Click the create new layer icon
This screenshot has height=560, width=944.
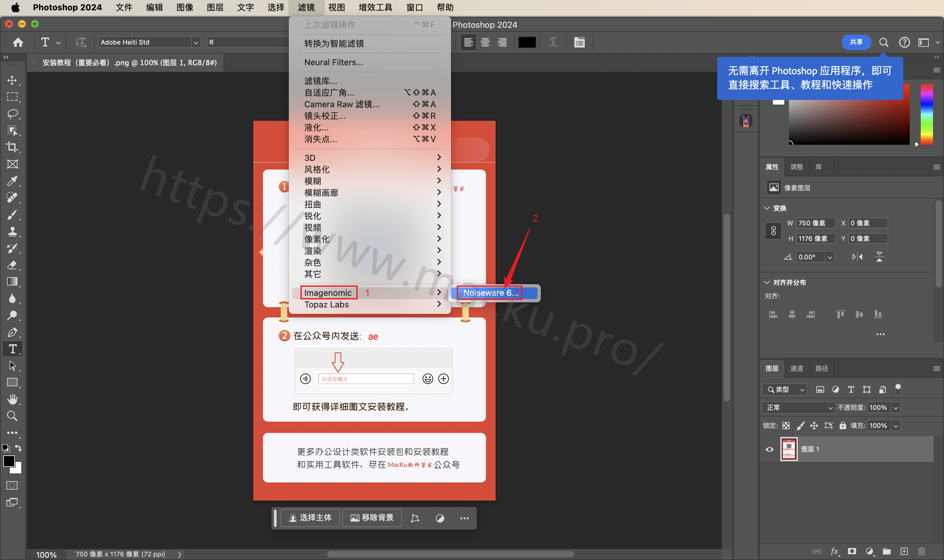[x=904, y=551]
